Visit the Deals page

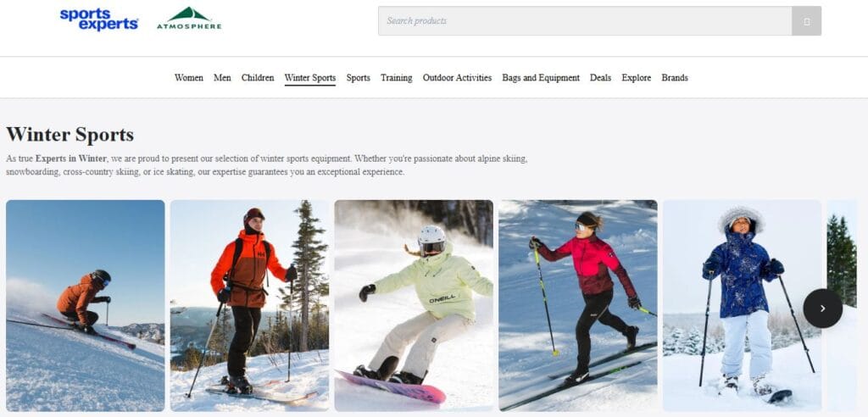coord(601,78)
